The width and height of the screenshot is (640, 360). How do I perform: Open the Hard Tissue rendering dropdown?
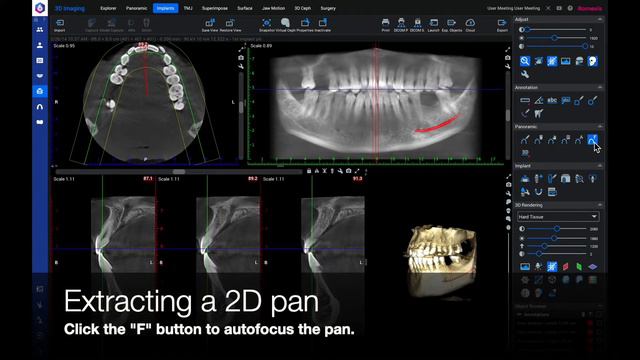(558, 217)
